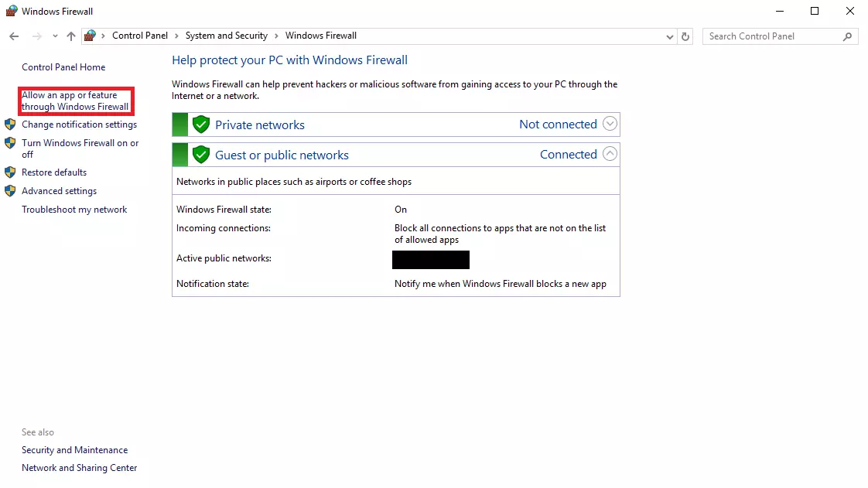
Task: Select Control Panel in the breadcrumb path
Action: (x=140, y=36)
